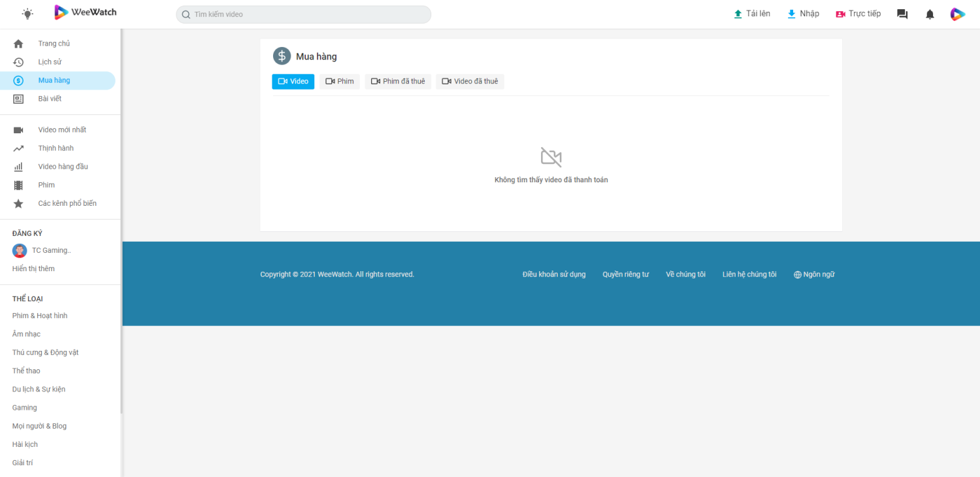This screenshot has height=477, width=980.
Task: Switch to the Phim tab
Action: (x=340, y=82)
